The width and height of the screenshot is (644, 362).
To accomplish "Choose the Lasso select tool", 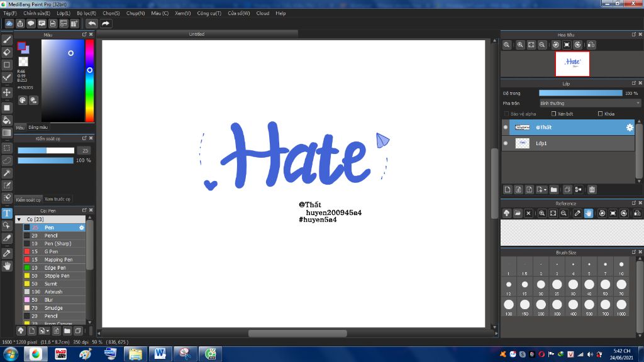I will 7,160.
